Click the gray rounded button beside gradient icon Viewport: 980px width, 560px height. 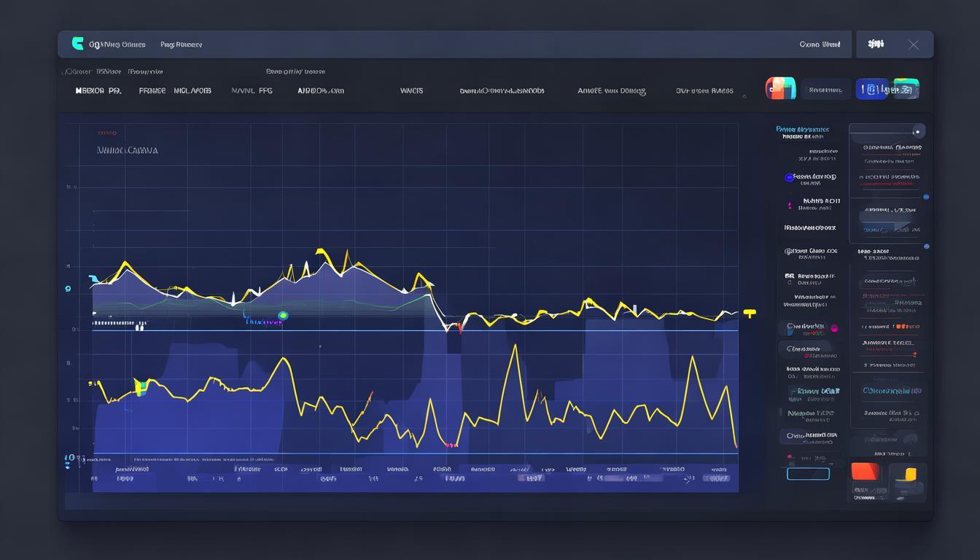click(x=825, y=90)
